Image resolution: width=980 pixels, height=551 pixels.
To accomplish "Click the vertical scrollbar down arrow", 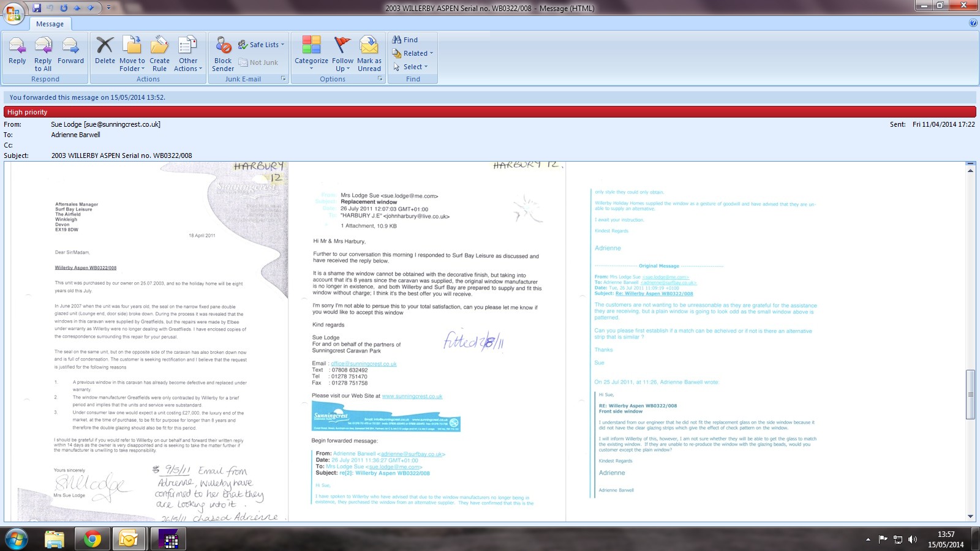I will pyautogui.click(x=970, y=516).
